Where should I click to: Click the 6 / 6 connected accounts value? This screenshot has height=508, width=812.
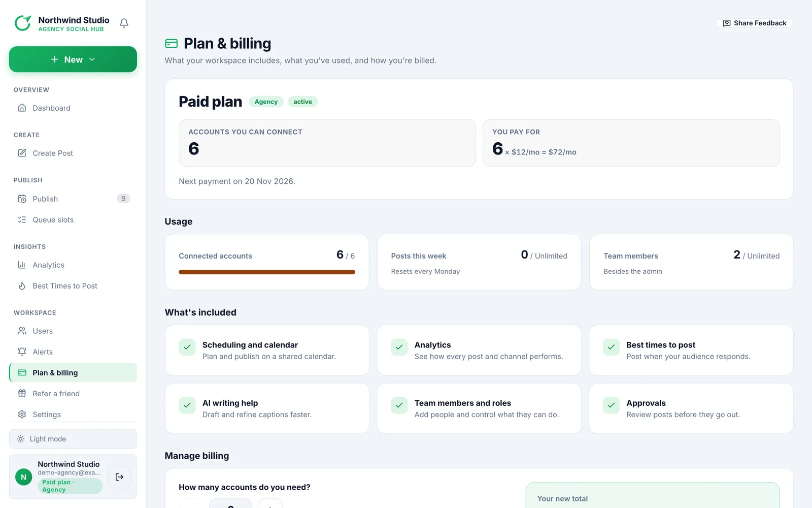point(346,255)
